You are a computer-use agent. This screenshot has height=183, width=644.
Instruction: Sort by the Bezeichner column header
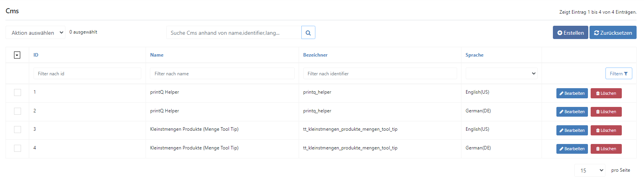coord(315,55)
